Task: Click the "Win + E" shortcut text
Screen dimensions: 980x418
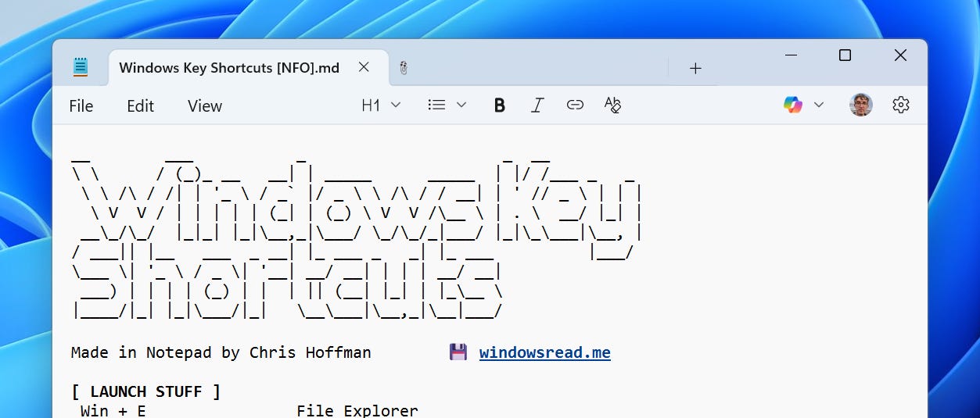Action: 113,410
